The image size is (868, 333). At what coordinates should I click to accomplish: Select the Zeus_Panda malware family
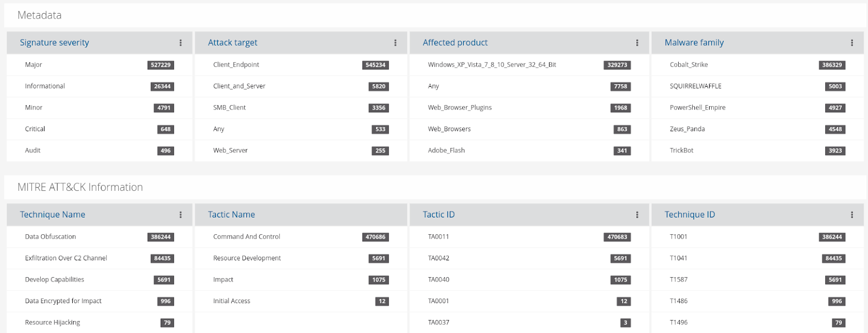tap(758, 129)
